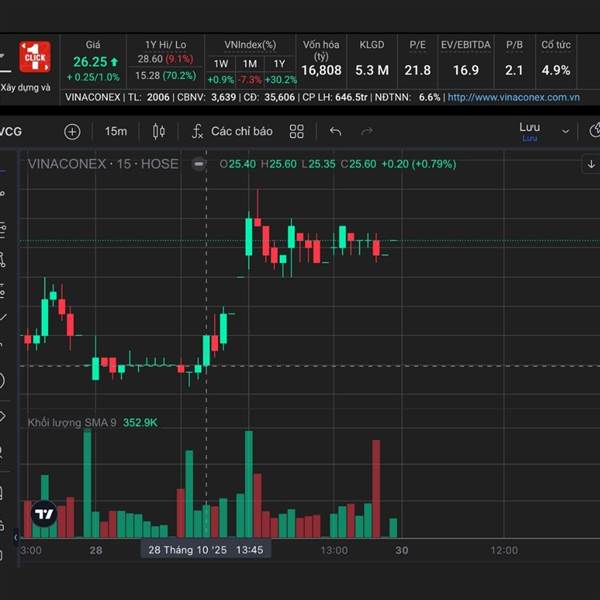Viewport: 600px width, 600px height.
Task: Click the 1Y low value 15.28
Action: [x=147, y=75]
